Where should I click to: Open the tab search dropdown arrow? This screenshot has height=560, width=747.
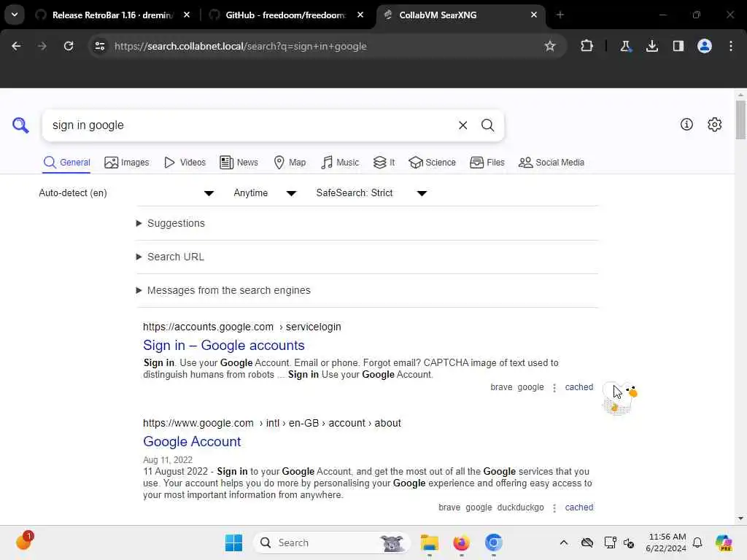[x=15, y=15]
